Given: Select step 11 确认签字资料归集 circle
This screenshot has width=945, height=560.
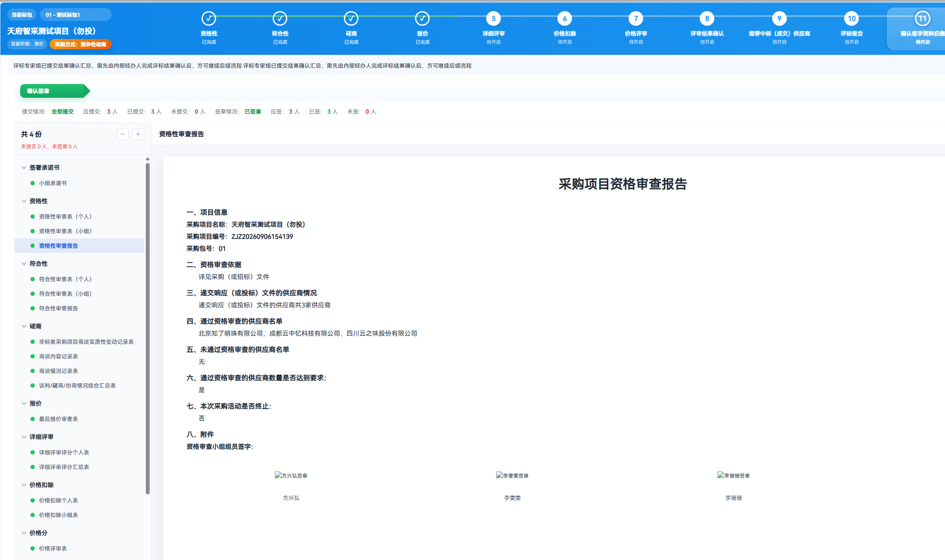Looking at the screenshot, I should coord(923,18).
